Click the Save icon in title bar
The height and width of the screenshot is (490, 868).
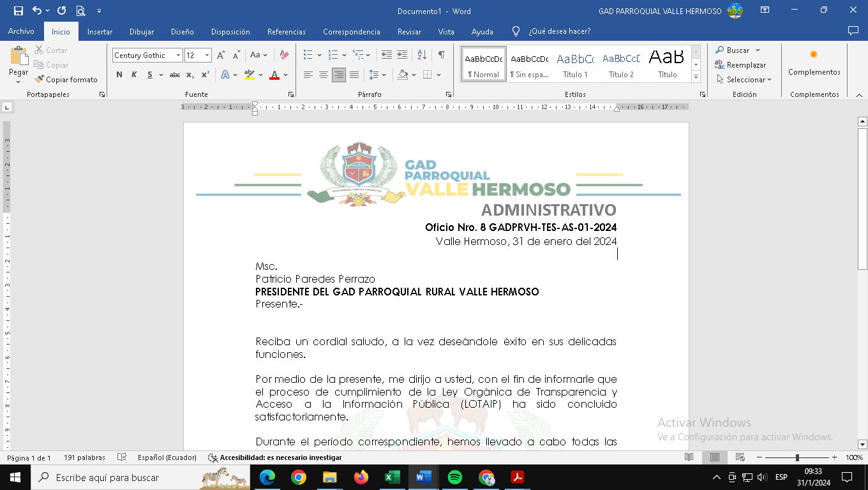coord(18,11)
